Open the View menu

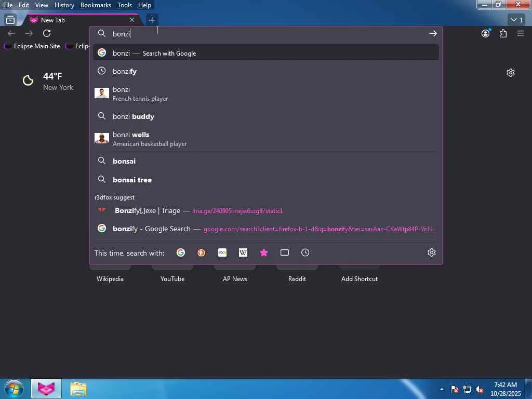tap(42, 5)
